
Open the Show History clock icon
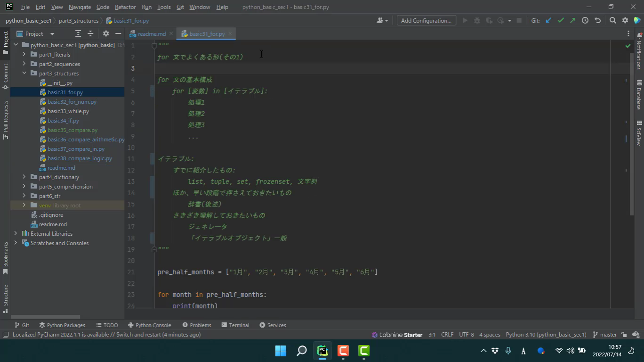coord(585,20)
